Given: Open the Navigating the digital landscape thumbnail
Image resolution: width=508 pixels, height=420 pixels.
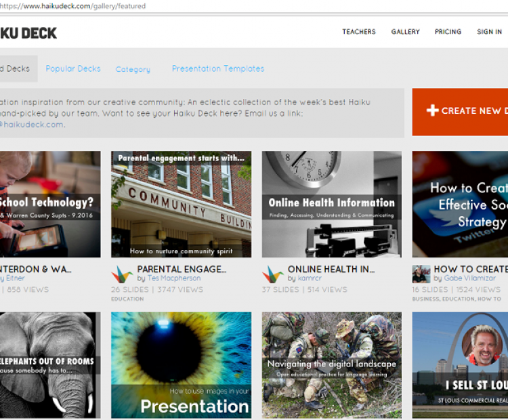Looking at the screenshot, I should [x=332, y=364].
